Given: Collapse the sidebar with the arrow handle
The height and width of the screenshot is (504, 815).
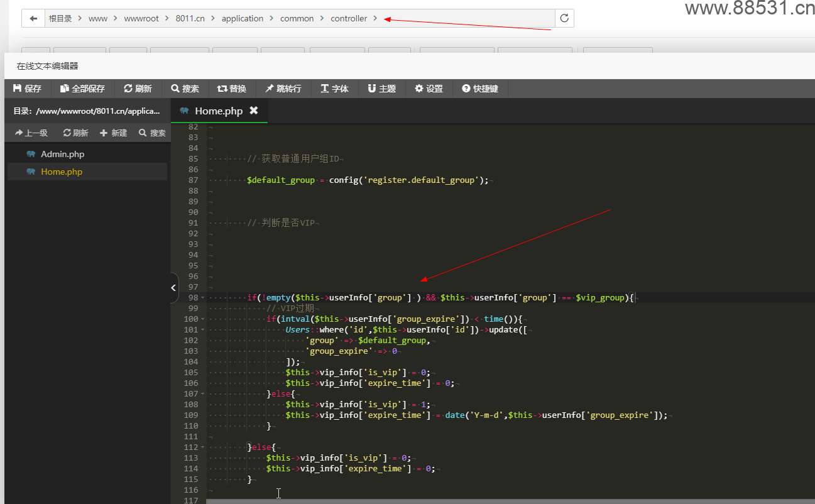Looking at the screenshot, I should click(x=173, y=288).
